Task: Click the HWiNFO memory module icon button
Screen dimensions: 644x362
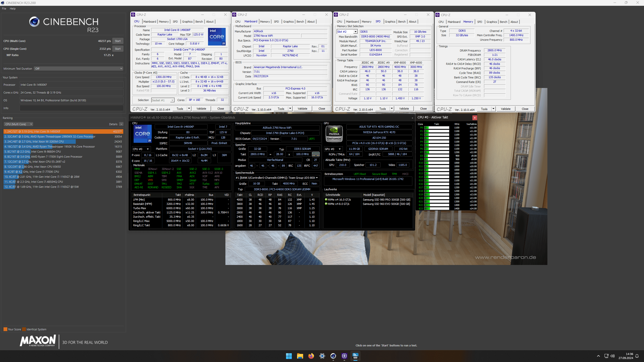Action: [x=315, y=154]
